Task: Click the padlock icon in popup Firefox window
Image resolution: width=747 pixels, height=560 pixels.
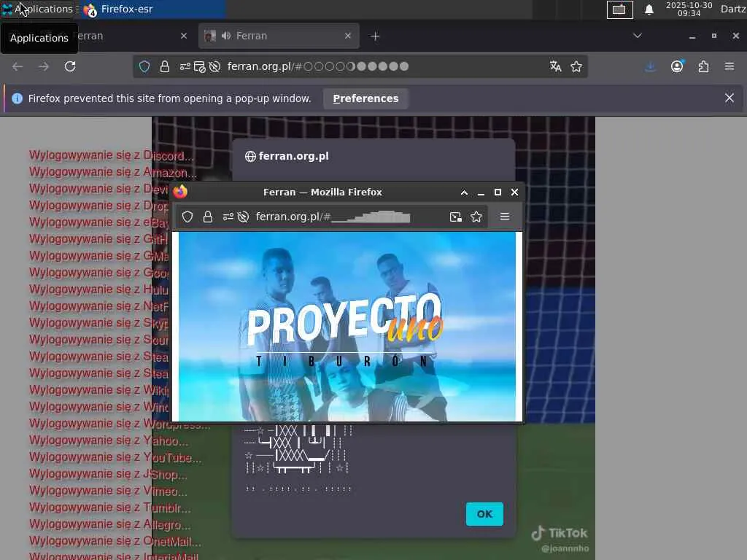Action: pyautogui.click(x=208, y=217)
